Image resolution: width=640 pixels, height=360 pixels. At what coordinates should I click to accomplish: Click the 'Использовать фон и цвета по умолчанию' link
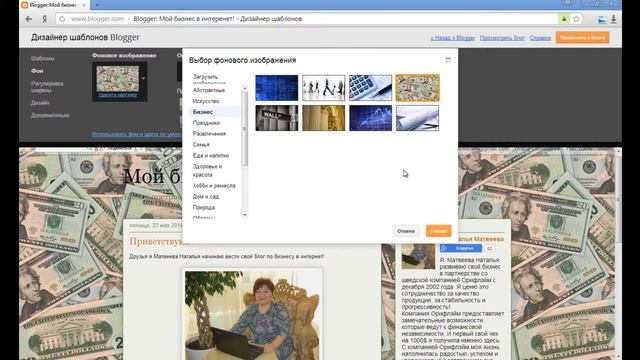point(137,134)
